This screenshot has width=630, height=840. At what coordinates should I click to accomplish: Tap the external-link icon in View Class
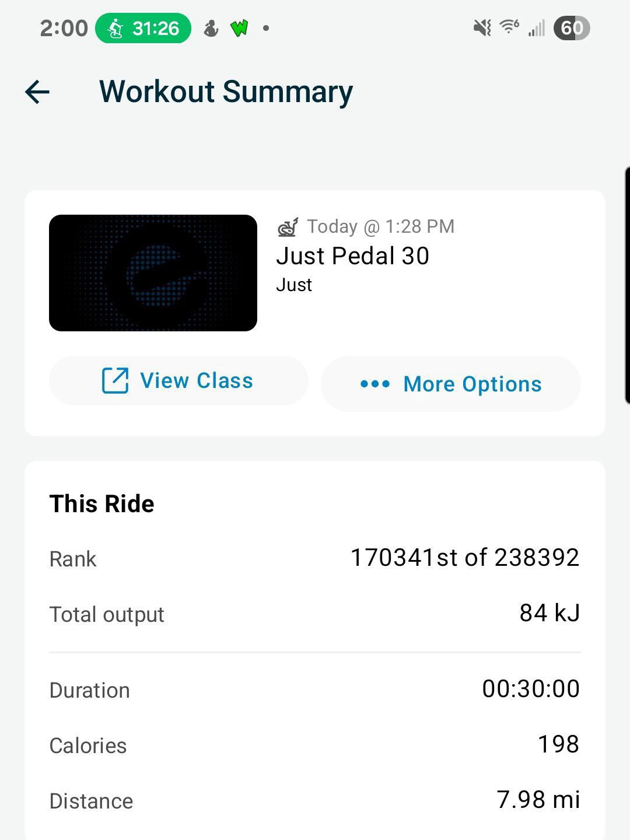point(115,381)
